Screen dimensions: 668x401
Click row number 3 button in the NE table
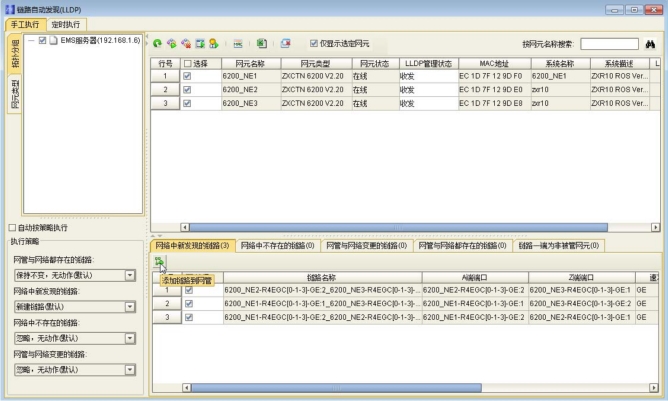165,103
